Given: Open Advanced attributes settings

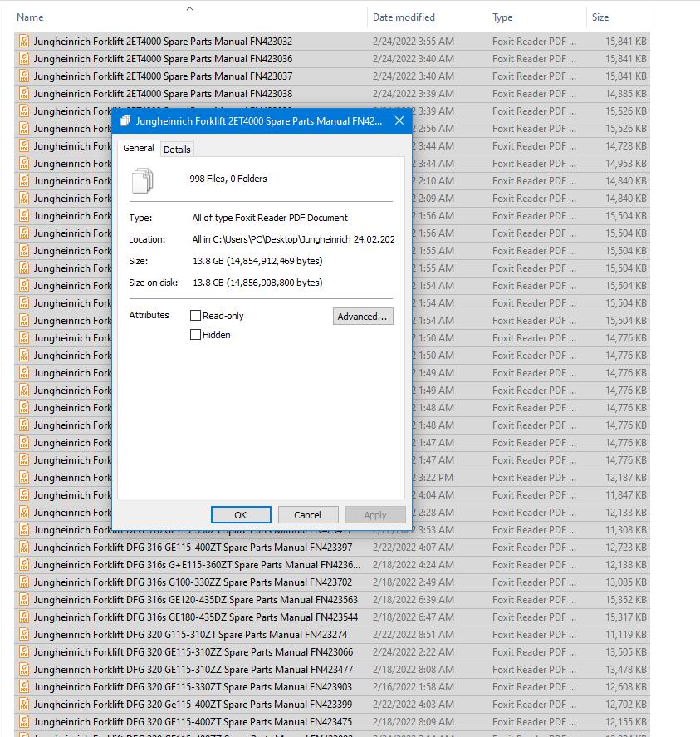Looking at the screenshot, I should pos(363,317).
